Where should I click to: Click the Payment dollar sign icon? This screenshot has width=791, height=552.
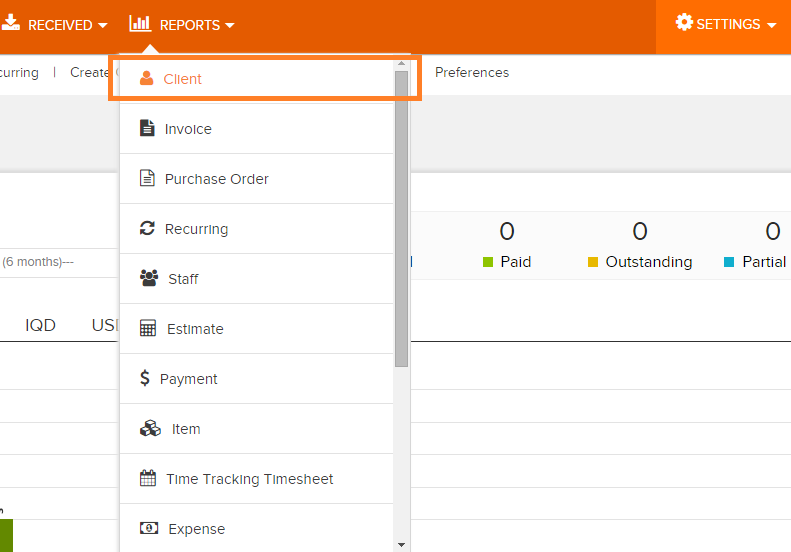coord(145,378)
